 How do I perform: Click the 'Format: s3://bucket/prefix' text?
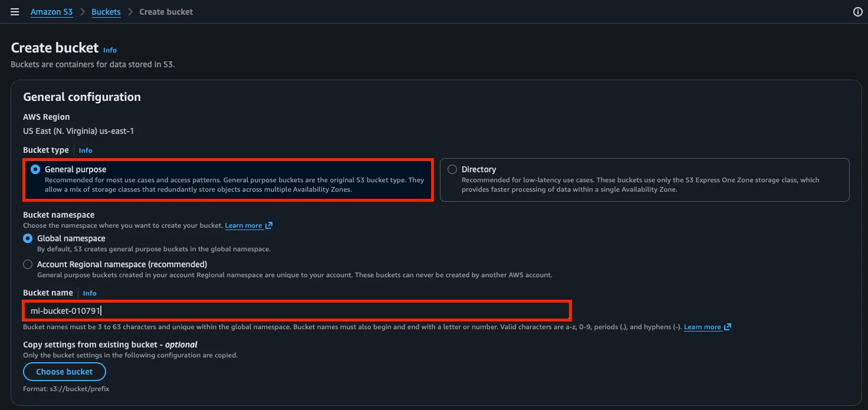(66, 389)
